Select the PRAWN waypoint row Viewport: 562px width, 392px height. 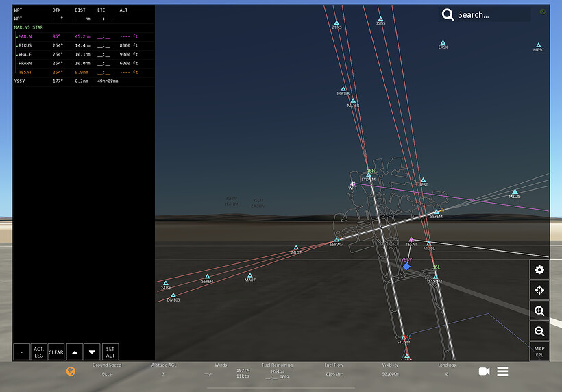[83, 63]
